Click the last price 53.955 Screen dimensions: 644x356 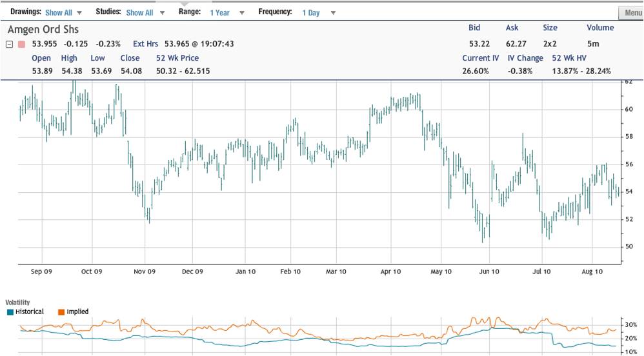(x=45, y=43)
